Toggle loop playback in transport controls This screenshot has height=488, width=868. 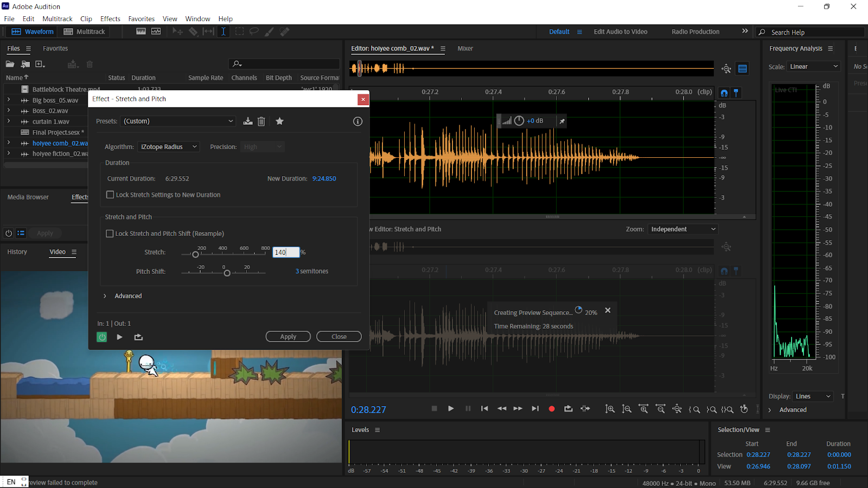click(x=568, y=409)
